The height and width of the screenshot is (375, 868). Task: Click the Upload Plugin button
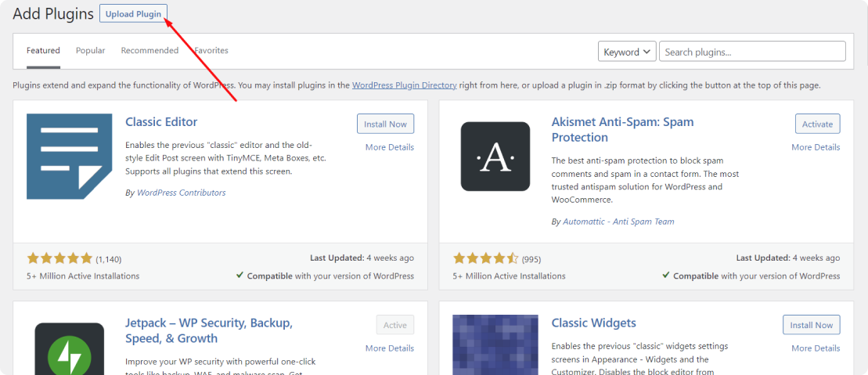(x=133, y=14)
